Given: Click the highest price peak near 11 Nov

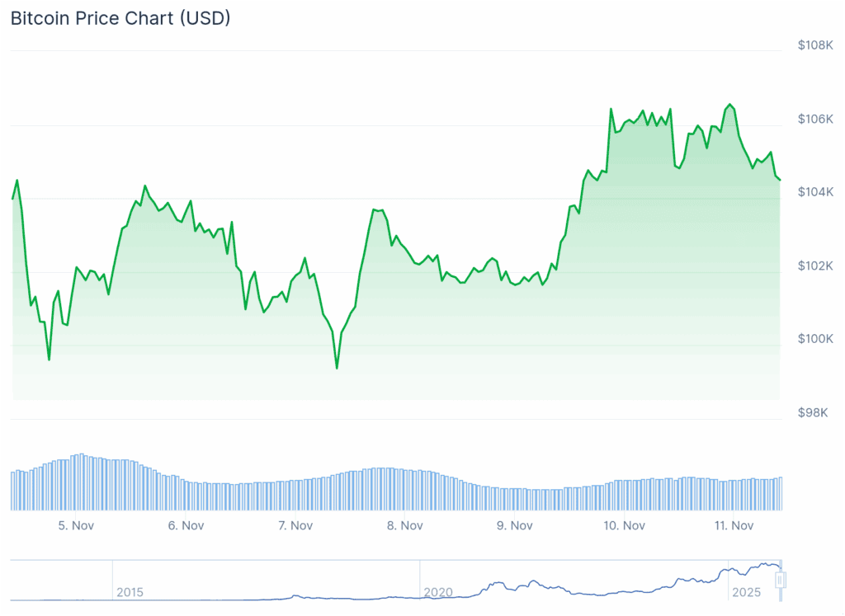Looking at the screenshot, I should point(729,105).
